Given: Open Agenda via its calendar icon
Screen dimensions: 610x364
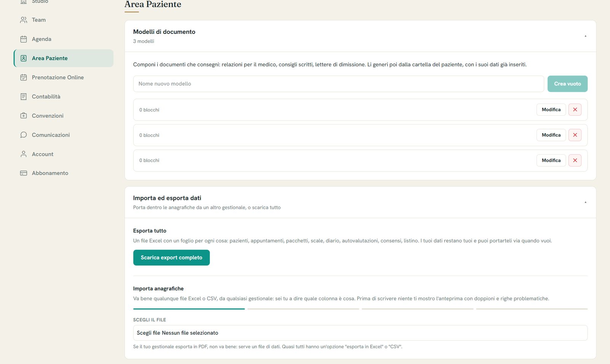Looking at the screenshot, I should point(24,39).
